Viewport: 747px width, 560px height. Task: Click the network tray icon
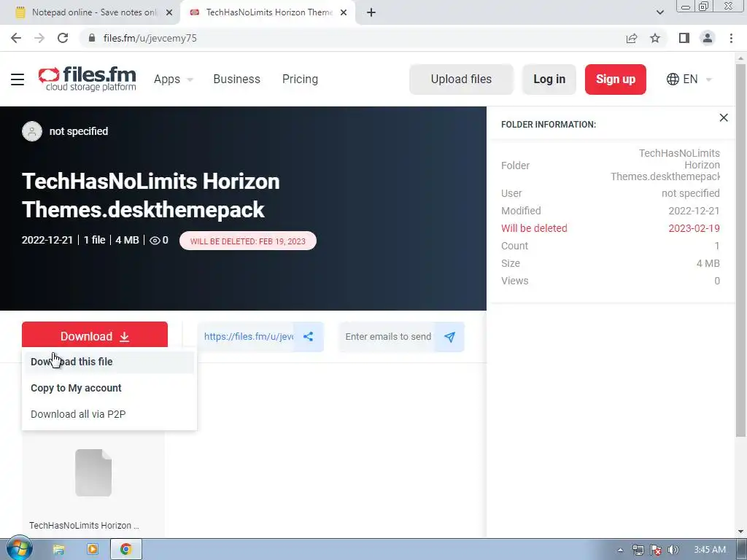coord(638,550)
